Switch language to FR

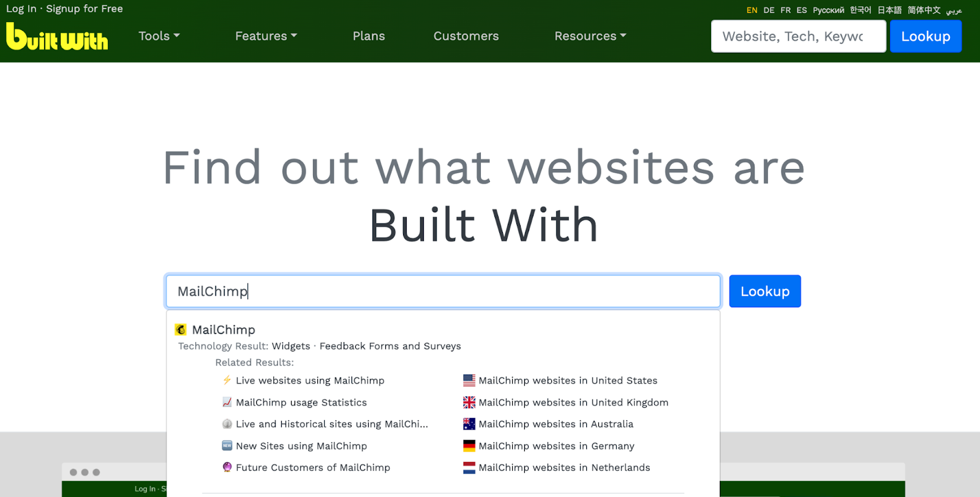tap(785, 10)
